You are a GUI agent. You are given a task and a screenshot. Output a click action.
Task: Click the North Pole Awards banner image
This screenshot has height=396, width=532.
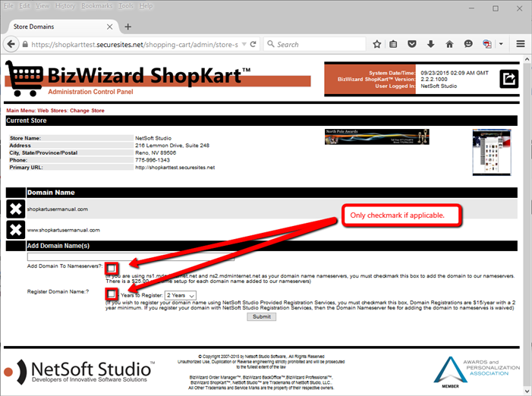pos(376,137)
